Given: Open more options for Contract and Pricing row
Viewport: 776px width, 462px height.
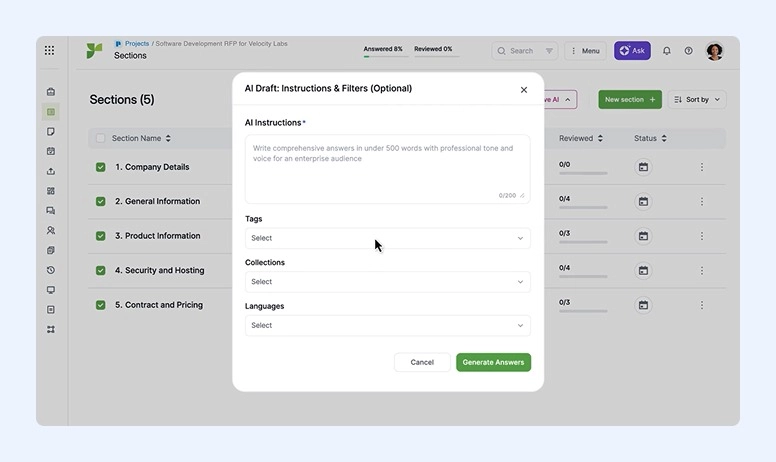Looking at the screenshot, I should [702, 305].
